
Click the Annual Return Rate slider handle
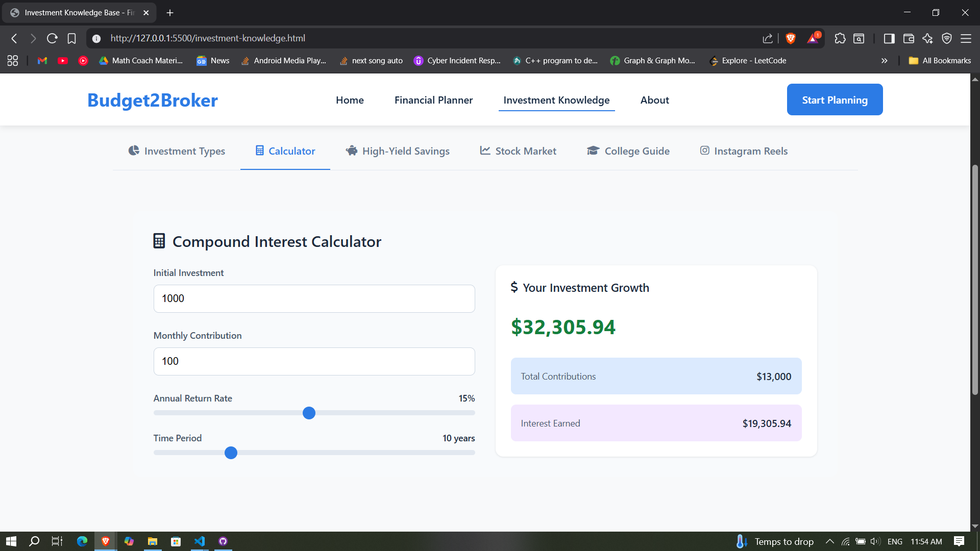309,413
